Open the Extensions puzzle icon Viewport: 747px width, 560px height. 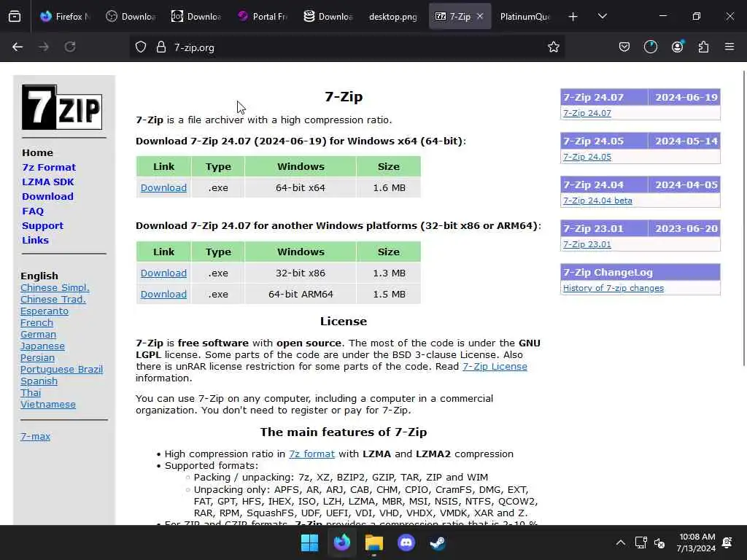703,47
